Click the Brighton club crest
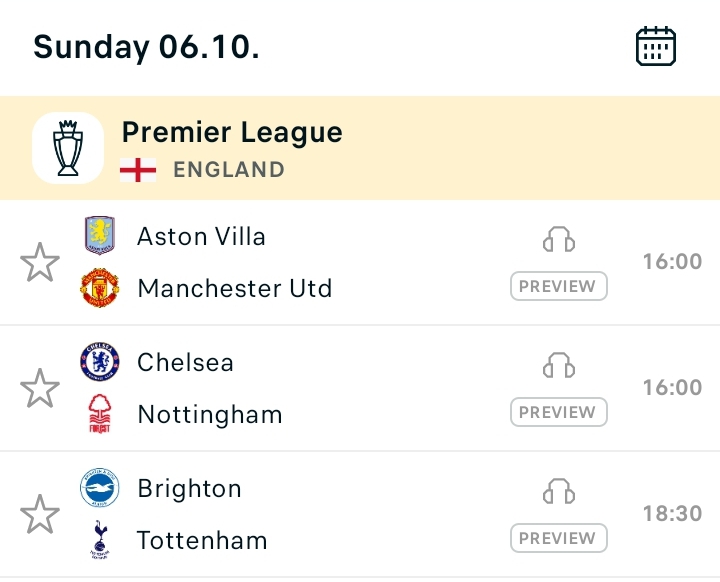 click(100, 488)
